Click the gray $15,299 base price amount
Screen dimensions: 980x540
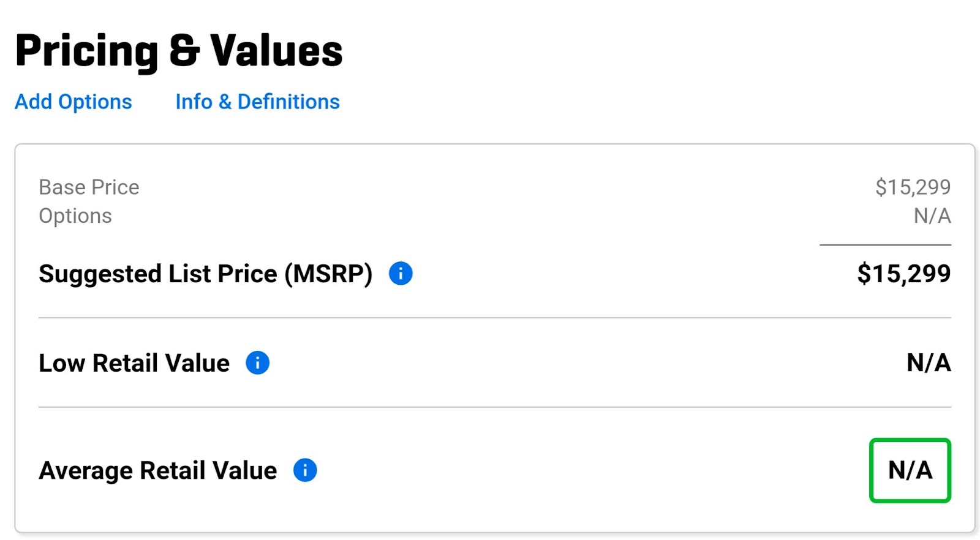point(913,187)
